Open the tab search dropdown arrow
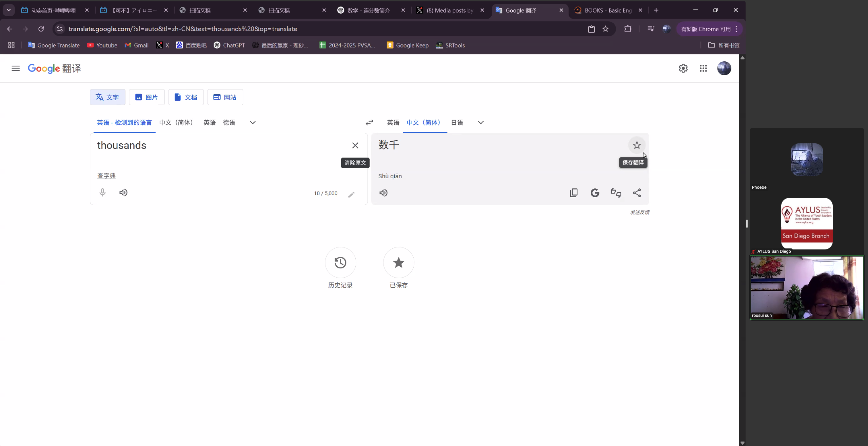This screenshot has width=868, height=446. click(x=9, y=10)
